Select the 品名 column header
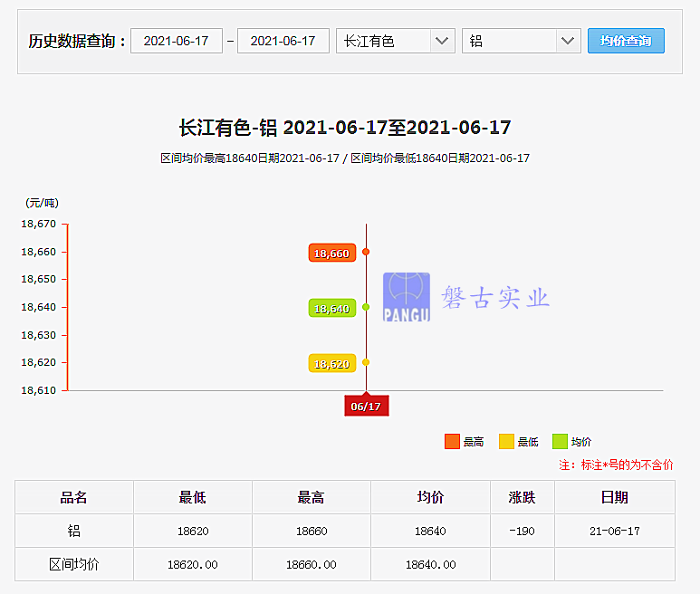 [x=74, y=497]
